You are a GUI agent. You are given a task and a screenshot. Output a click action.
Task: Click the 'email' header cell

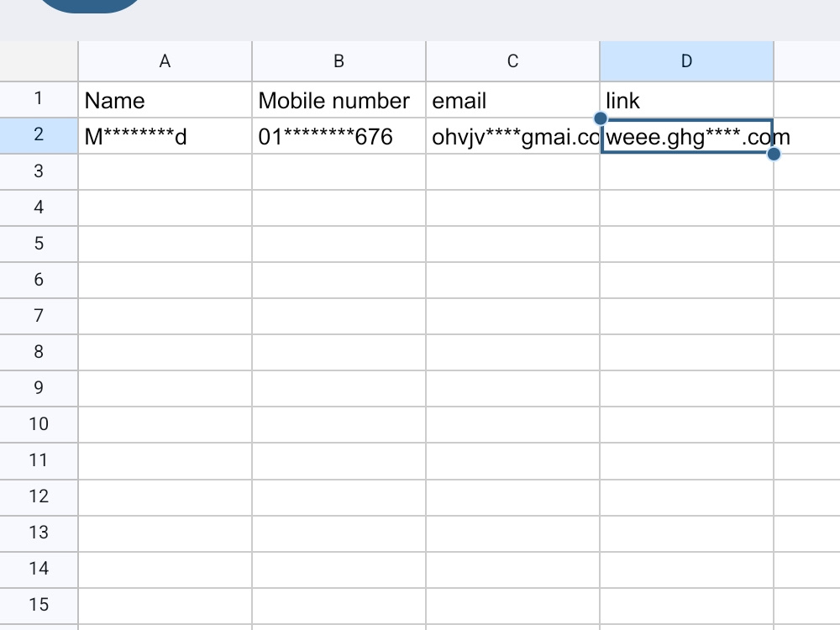[x=512, y=100]
